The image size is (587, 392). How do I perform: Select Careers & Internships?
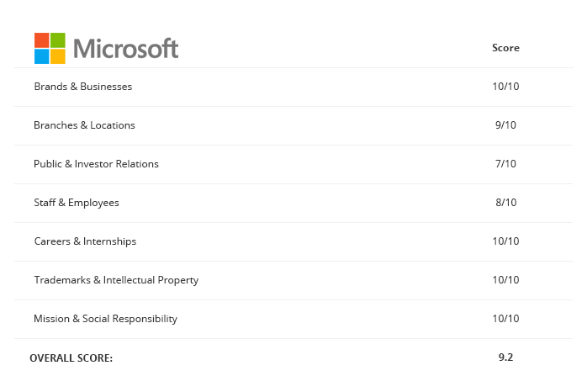pos(85,241)
